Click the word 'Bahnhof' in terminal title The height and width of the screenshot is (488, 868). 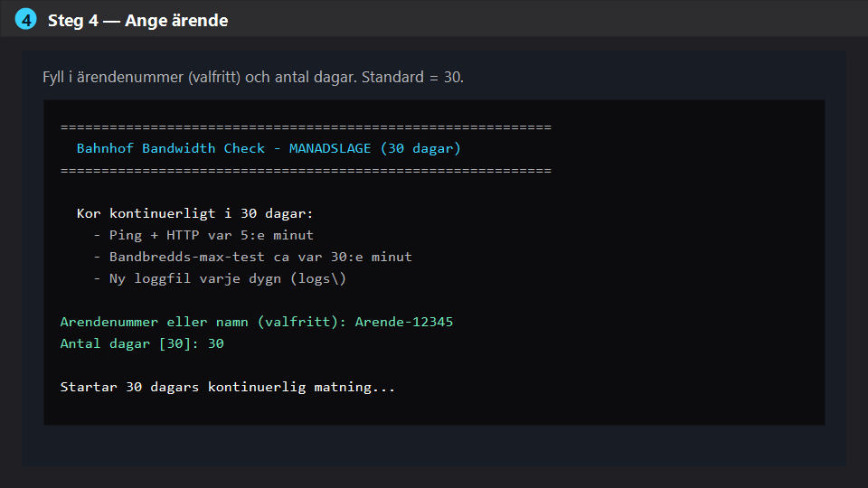click(105, 148)
